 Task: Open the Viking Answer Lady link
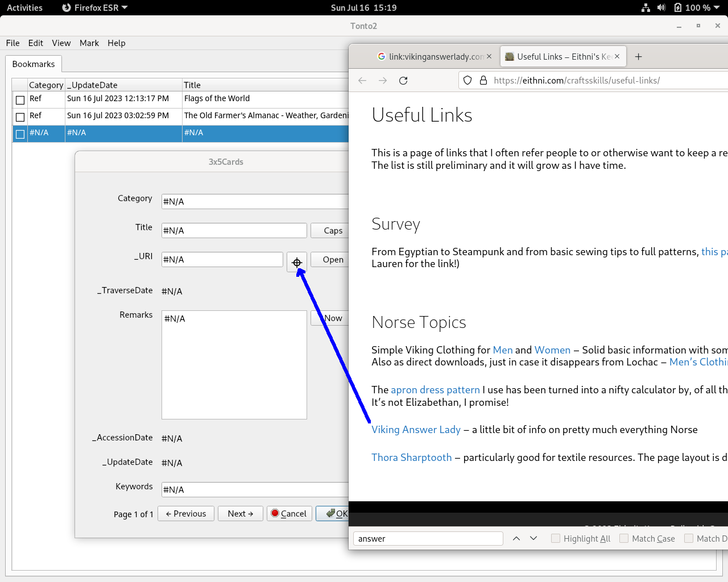[x=416, y=430]
